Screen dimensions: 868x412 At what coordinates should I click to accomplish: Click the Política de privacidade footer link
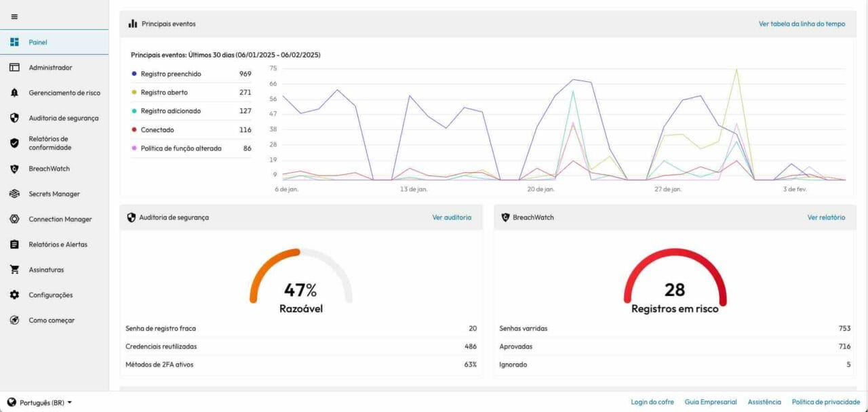pyautogui.click(x=825, y=402)
